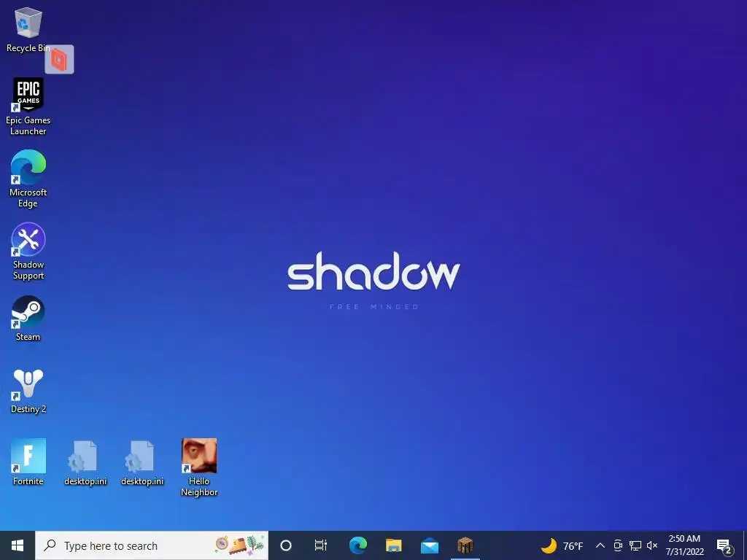Click the Meet Now tray icon
The width and height of the screenshot is (747, 560).
click(618, 545)
